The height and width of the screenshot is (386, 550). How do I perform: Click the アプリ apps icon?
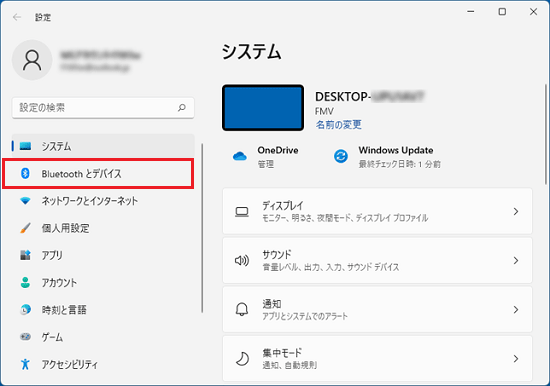click(25, 255)
